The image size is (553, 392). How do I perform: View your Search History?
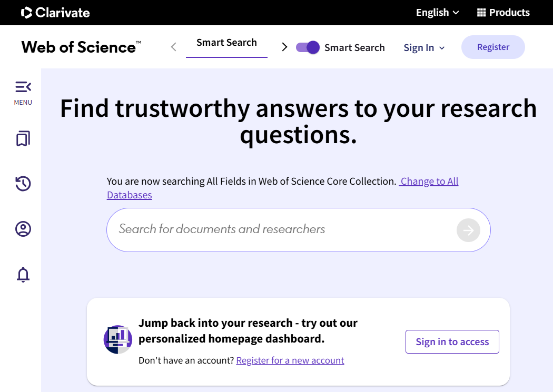coord(23,184)
